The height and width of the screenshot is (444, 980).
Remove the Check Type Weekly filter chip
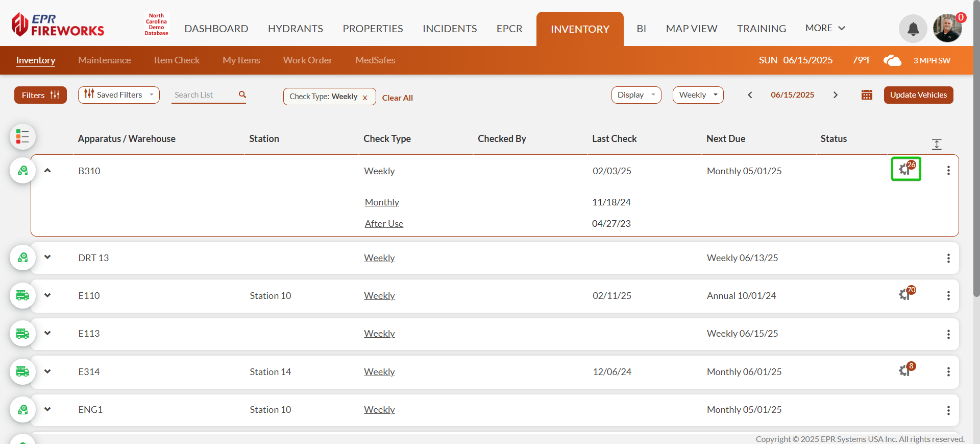pyautogui.click(x=365, y=98)
